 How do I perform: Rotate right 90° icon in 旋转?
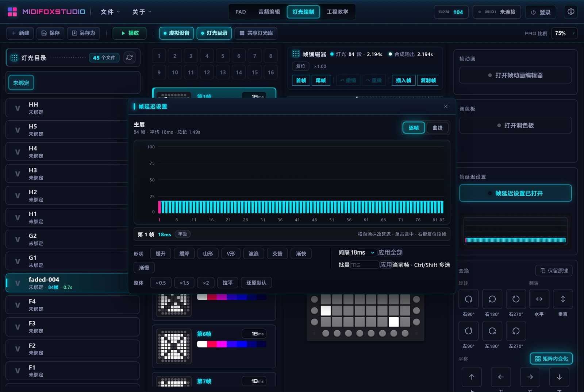click(x=469, y=299)
